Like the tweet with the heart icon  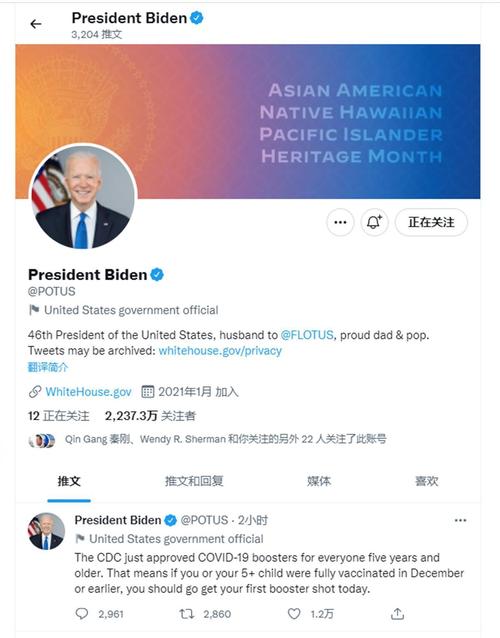294,614
